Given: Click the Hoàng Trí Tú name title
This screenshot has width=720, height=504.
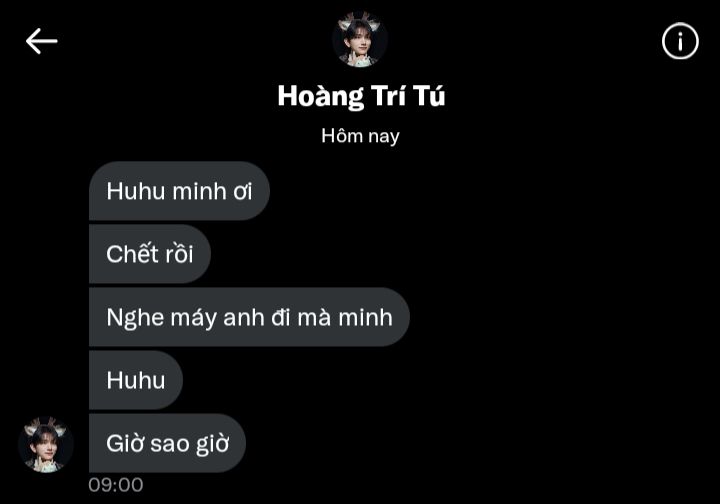Looking at the screenshot, I should (361, 96).
